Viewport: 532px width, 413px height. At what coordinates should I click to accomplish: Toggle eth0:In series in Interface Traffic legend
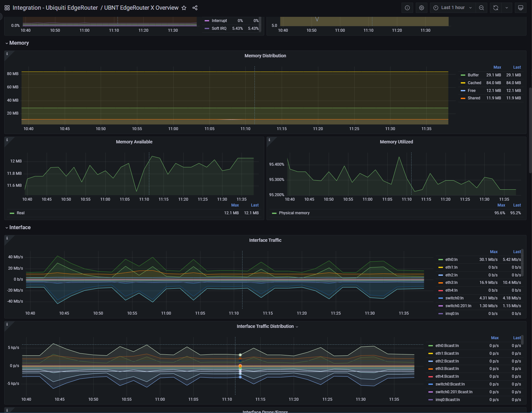[451, 260]
